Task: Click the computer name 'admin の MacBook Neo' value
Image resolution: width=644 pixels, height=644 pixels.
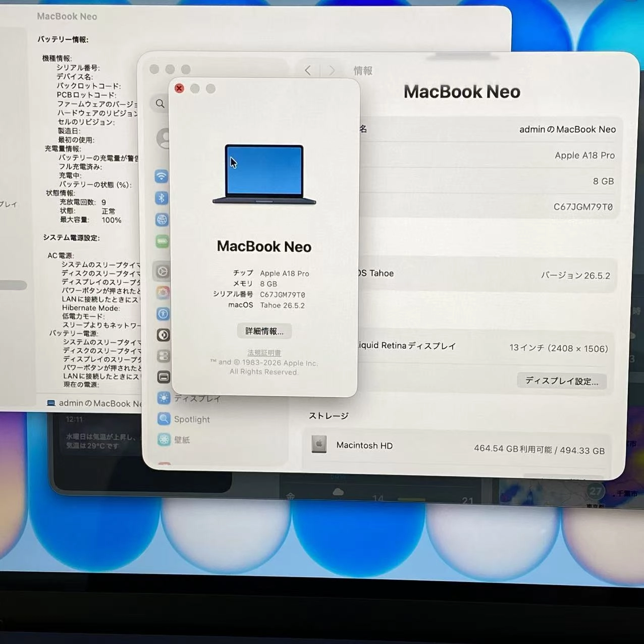Action: (568, 129)
